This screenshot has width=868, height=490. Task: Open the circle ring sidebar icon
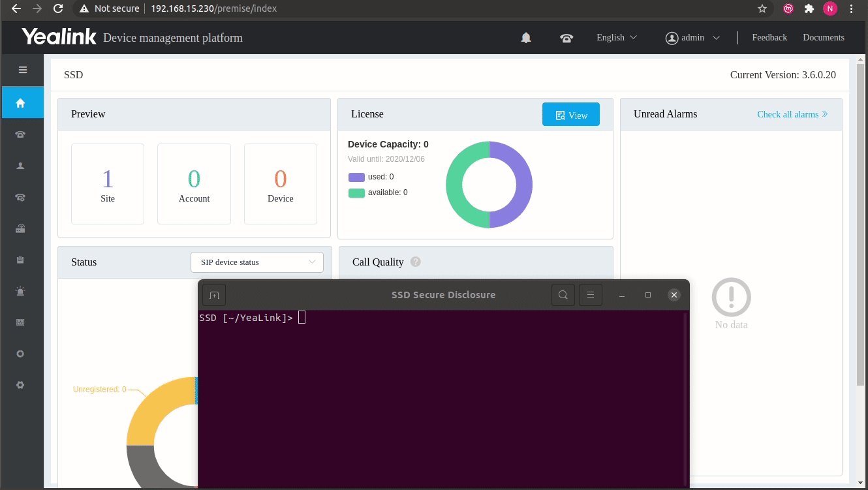(20, 354)
